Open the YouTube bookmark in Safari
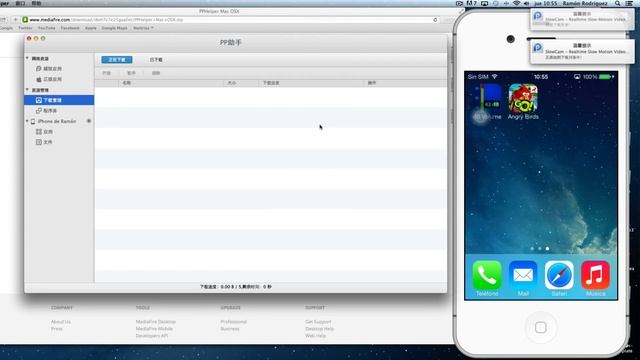Viewport: 640px width, 360px height. pyautogui.click(x=47, y=28)
